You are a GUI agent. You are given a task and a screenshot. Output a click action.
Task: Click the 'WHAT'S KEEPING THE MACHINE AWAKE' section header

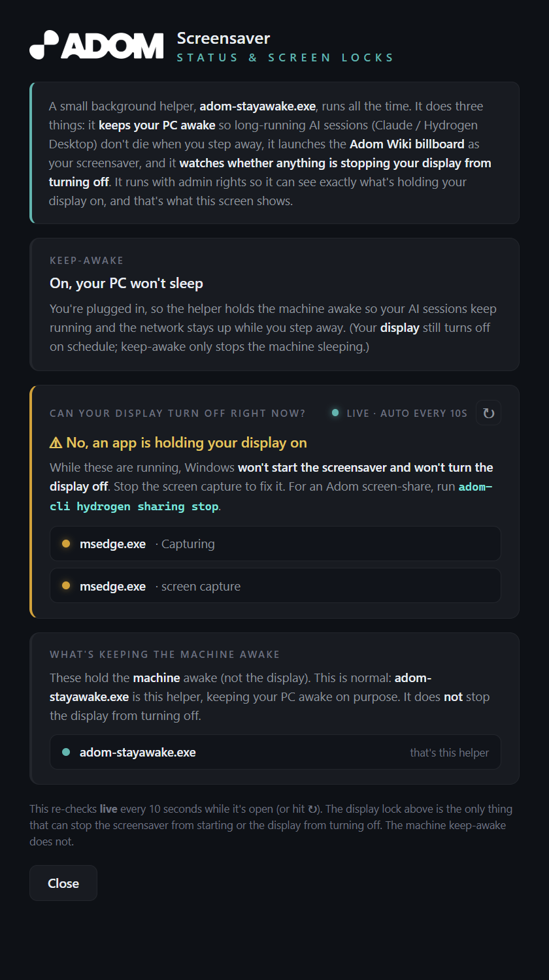165,654
